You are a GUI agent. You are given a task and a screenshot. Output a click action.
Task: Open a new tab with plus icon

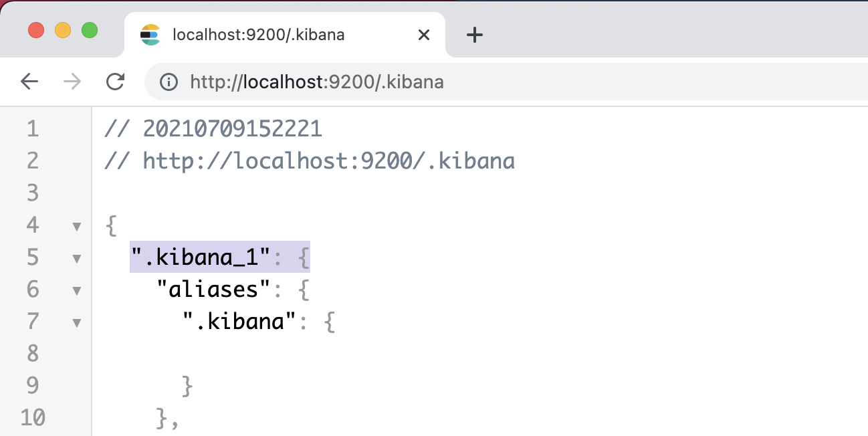(x=474, y=35)
